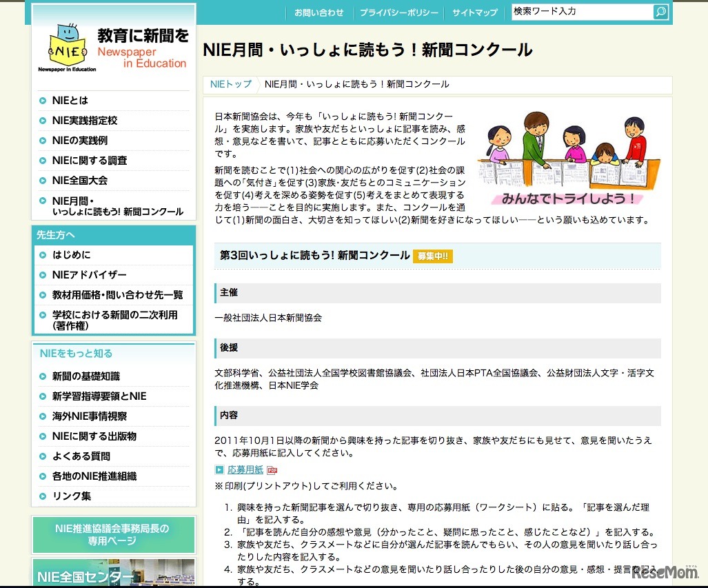Viewport: 708px width, 588px height.
Task: Click the NIE mascot logo
Action: [66, 48]
